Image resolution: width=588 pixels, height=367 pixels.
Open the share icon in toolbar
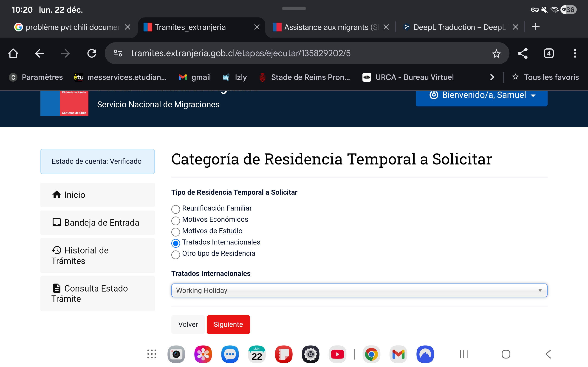[522, 53]
